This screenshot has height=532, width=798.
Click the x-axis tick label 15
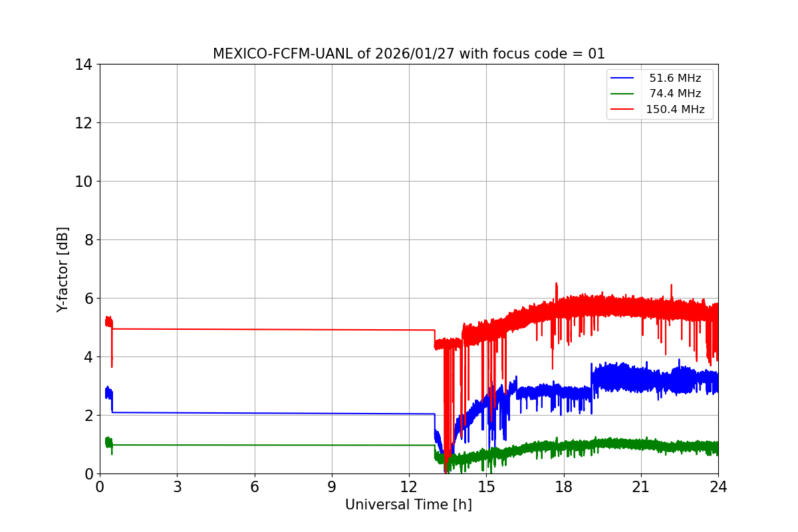coord(486,487)
